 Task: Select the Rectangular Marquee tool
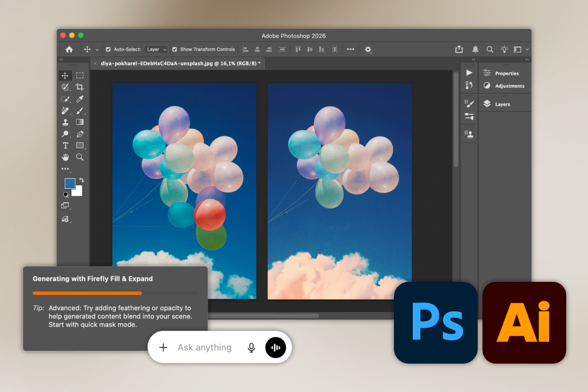80,75
